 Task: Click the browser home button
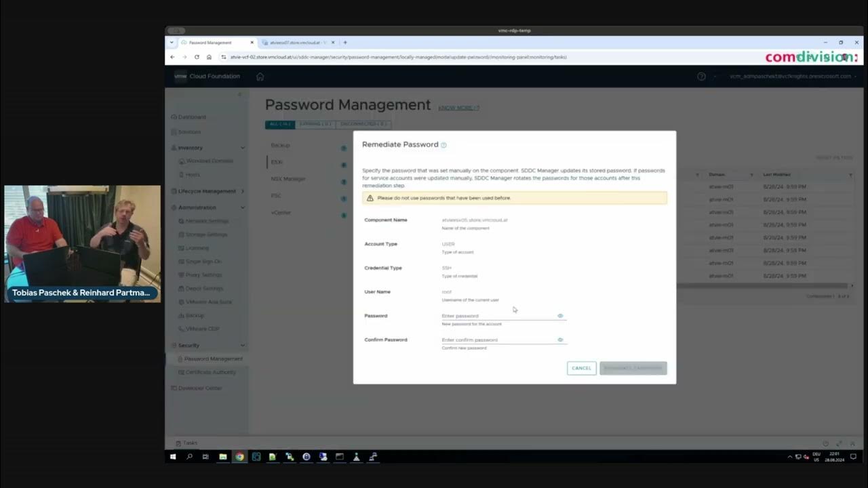coord(209,57)
